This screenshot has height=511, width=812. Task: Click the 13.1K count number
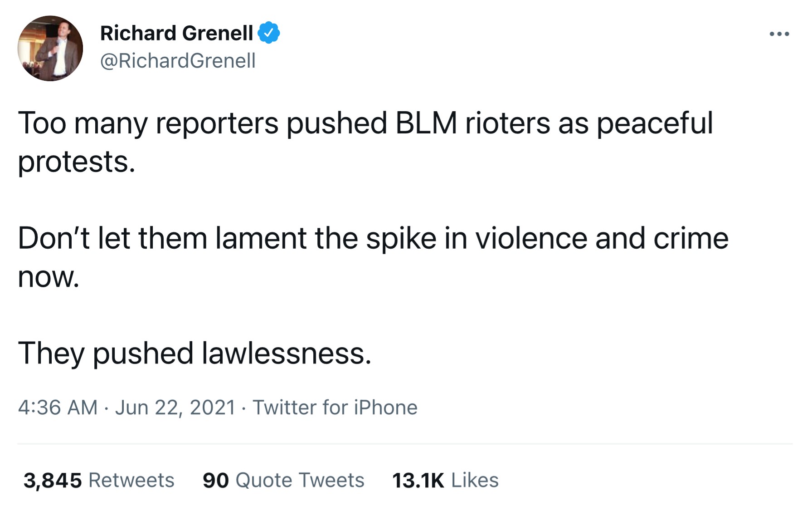(418, 480)
